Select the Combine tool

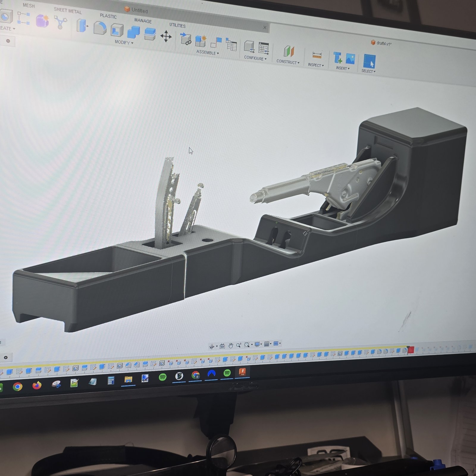[133, 32]
